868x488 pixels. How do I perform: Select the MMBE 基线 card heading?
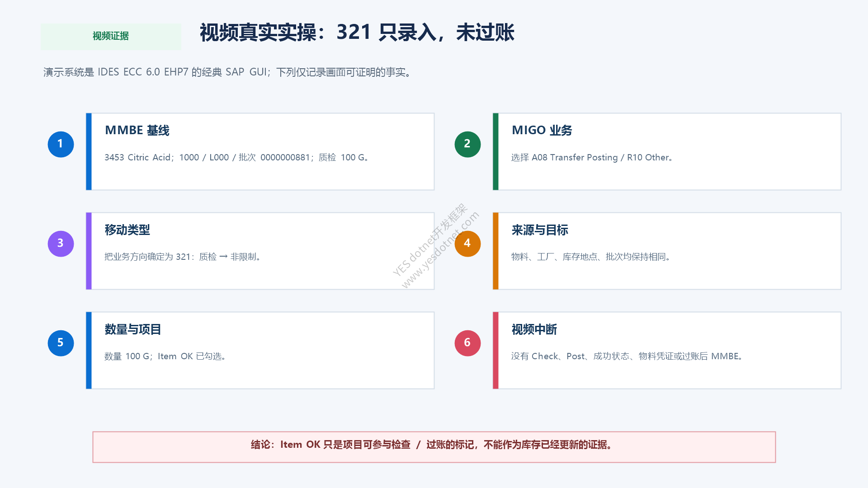pyautogui.click(x=137, y=130)
